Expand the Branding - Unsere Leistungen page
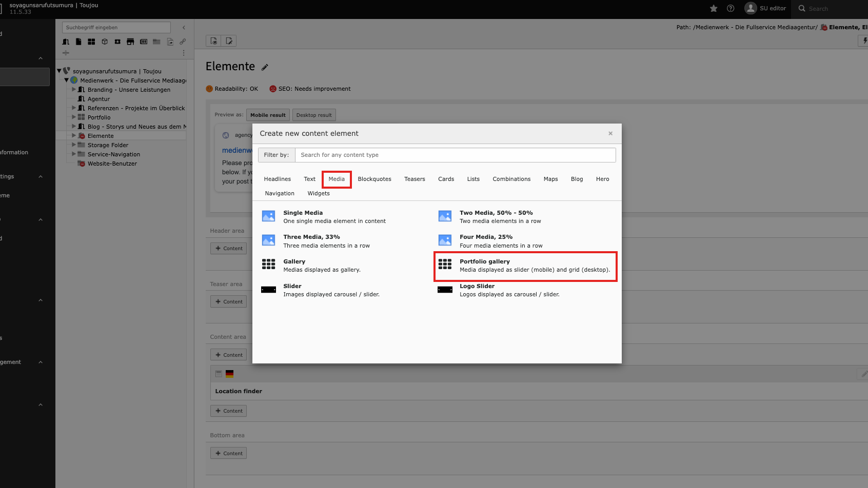 [x=74, y=90]
